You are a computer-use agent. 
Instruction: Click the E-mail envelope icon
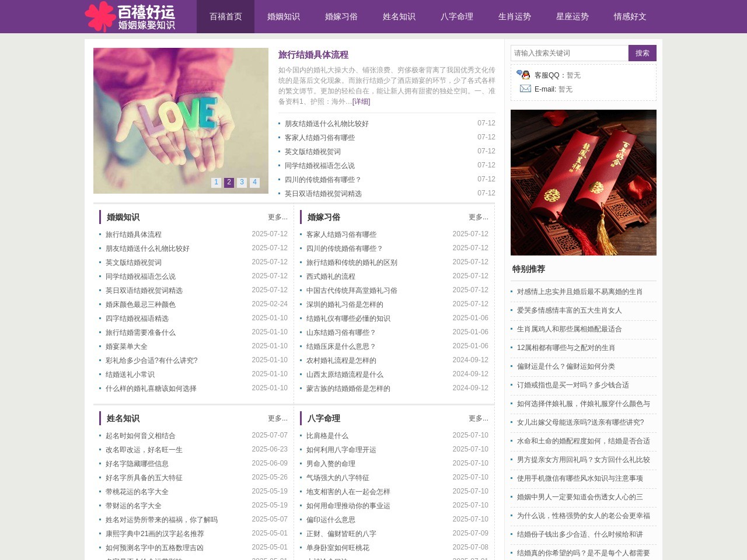[x=525, y=89]
